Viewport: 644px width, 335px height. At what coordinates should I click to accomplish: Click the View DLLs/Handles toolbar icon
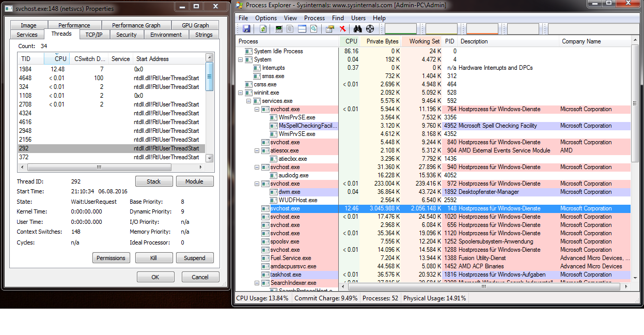pos(313,29)
